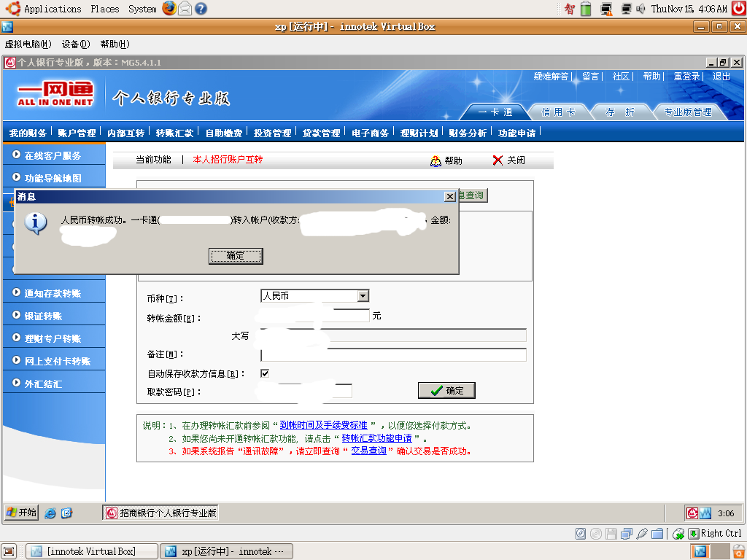Screen dimensions: 747x560
Task: Click the 取款密码 input field
Action: point(306,391)
